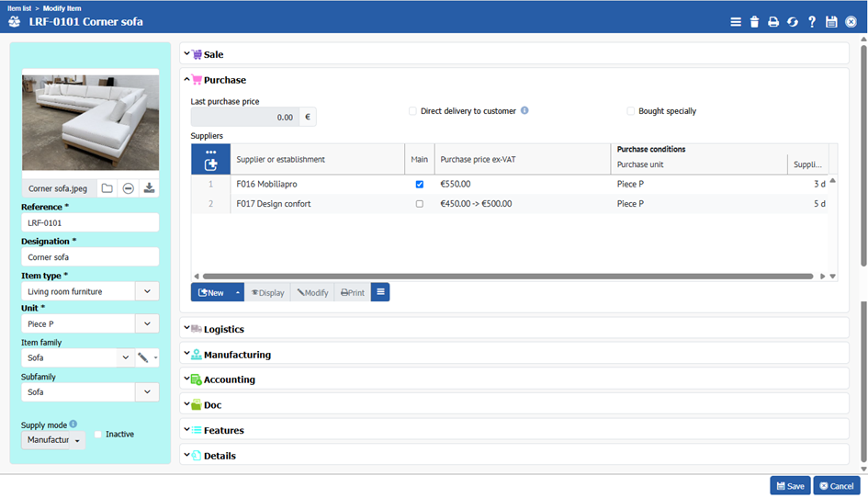Image resolution: width=868 pixels, height=498 pixels.
Task: Click the Save button
Action: pyautogui.click(x=790, y=486)
